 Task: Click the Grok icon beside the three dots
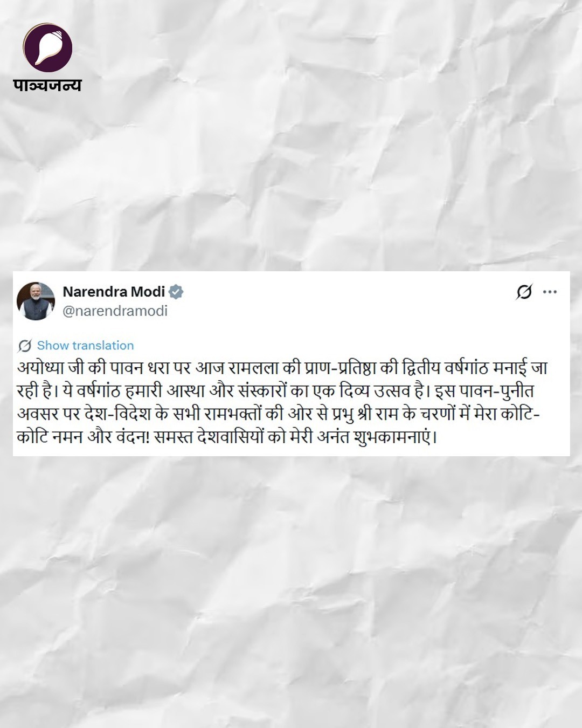[524, 292]
